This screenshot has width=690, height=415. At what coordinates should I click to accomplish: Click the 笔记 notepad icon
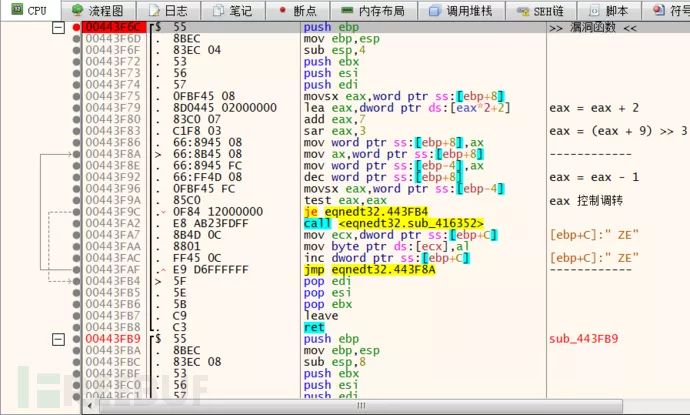pos(218,11)
